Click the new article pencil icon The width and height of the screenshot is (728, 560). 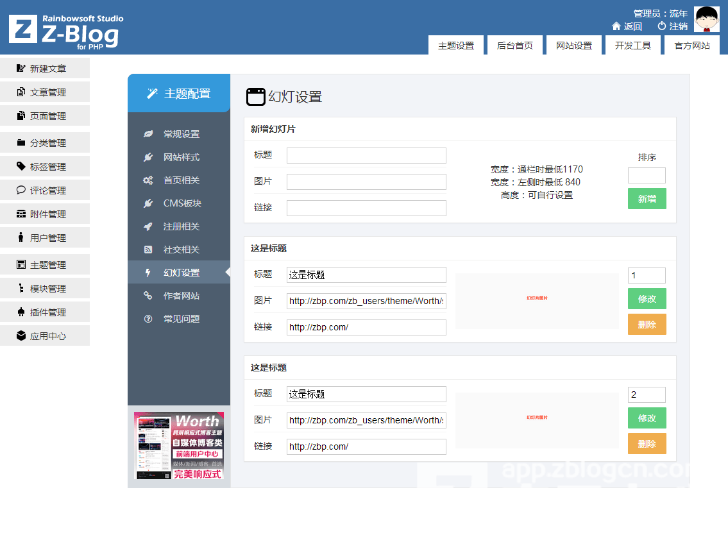pyautogui.click(x=21, y=69)
